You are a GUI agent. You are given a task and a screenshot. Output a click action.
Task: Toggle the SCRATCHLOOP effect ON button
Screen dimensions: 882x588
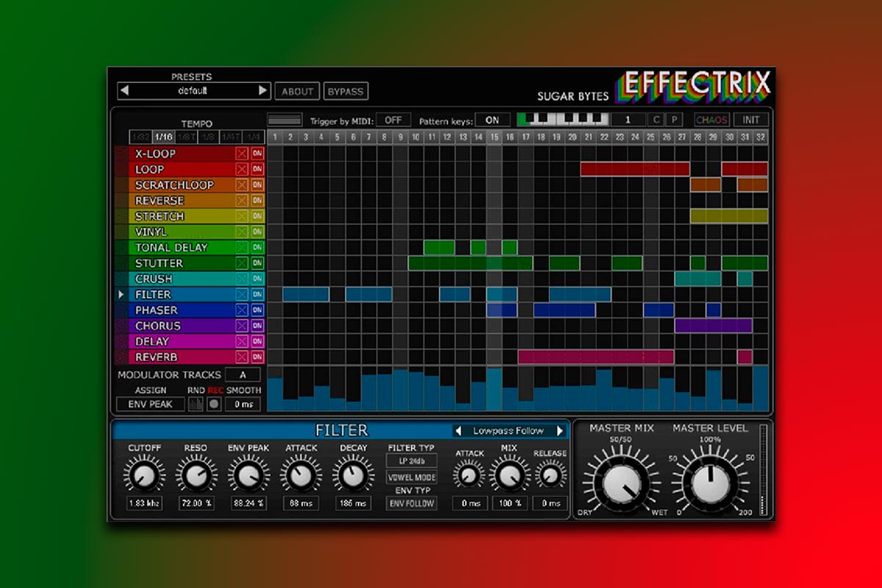pyautogui.click(x=257, y=185)
